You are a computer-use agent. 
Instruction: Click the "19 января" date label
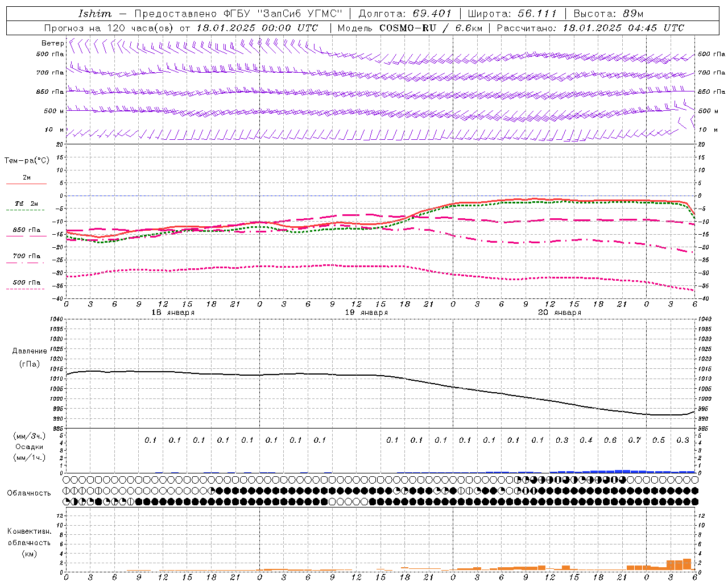click(366, 313)
